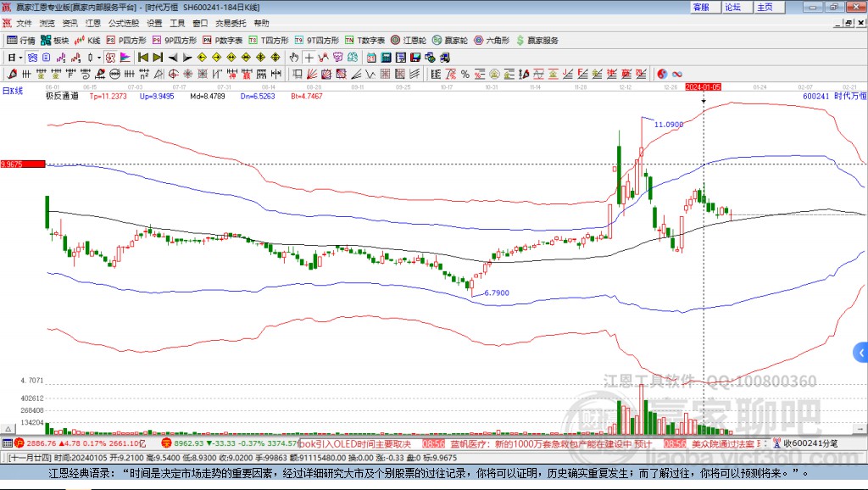Expand the candlestick type dropdown arrow

click(98, 58)
